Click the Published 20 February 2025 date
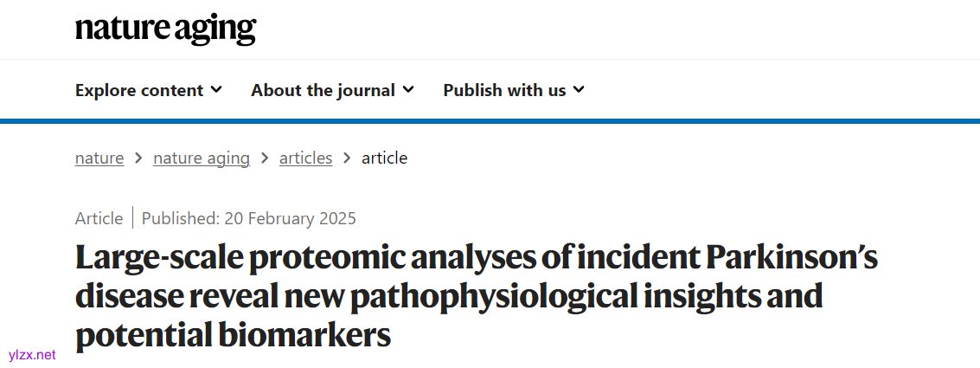The width and height of the screenshot is (980, 368). click(249, 218)
